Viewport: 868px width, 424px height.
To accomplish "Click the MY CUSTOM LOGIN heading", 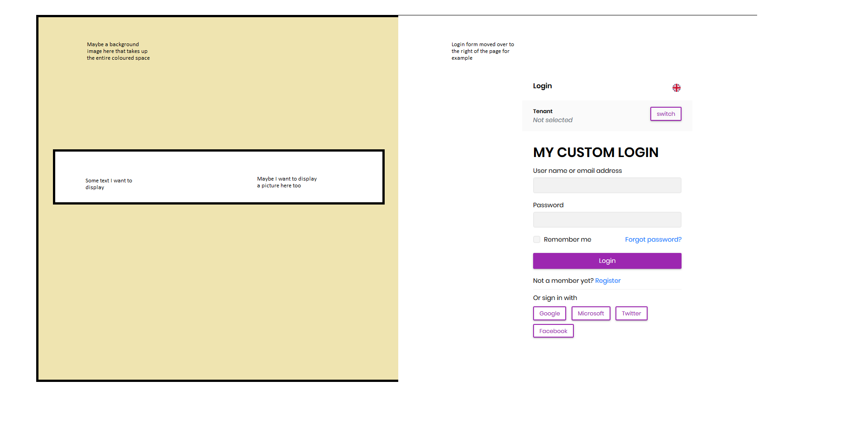I will (596, 152).
